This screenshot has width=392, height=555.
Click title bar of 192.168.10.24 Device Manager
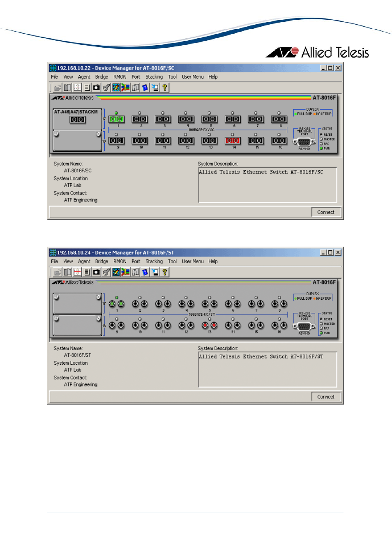[x=196, y=252]
